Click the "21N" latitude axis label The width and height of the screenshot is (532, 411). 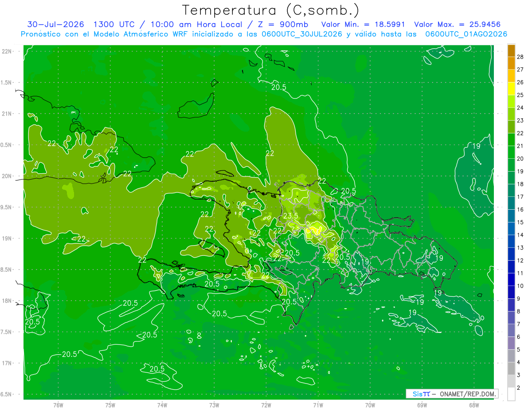(7, 114)
